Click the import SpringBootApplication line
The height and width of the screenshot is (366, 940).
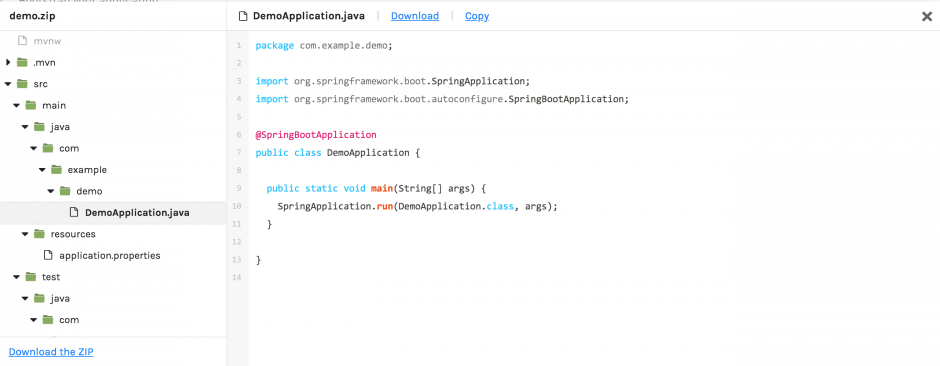pos(442,99)
